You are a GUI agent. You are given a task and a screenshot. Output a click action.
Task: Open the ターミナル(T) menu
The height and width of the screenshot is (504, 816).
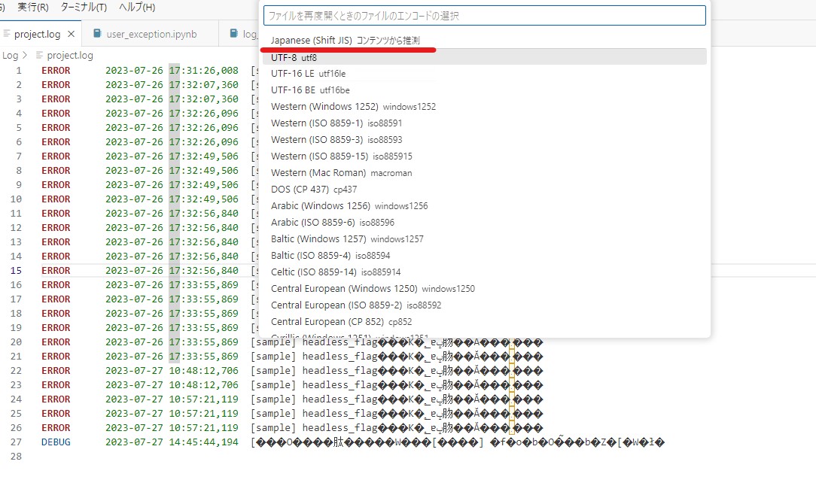pos(84,8)
